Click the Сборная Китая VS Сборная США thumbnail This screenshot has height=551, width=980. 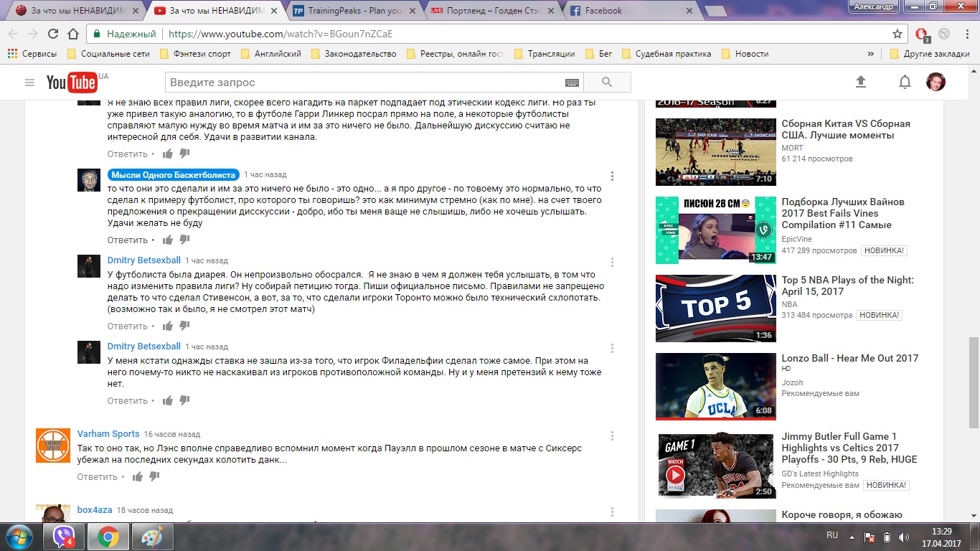click(x=716, y=152)
